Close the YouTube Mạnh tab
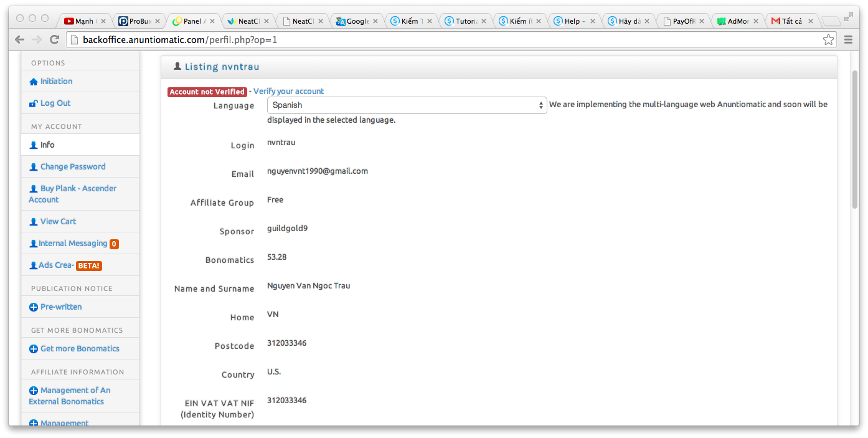Image resolution: width=868 pixels, height=438 pixels. click(103, 21)
